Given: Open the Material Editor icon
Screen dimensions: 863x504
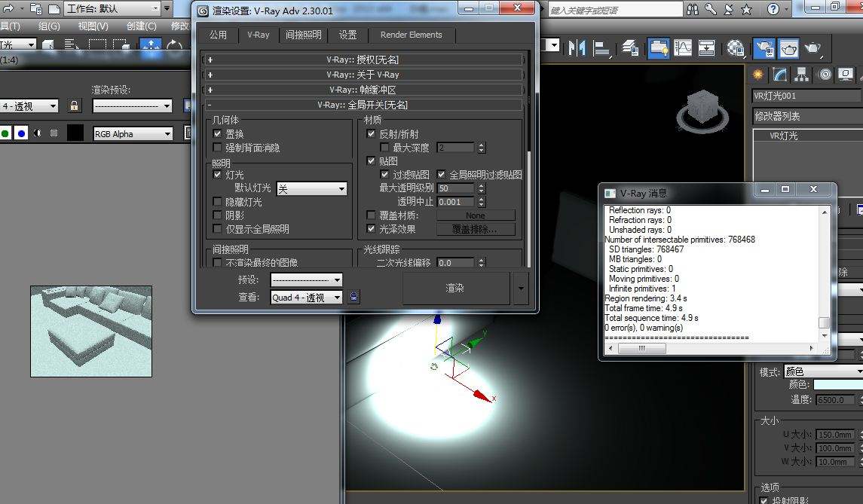Looking at the screenshot, I should (x=736, y=48).
